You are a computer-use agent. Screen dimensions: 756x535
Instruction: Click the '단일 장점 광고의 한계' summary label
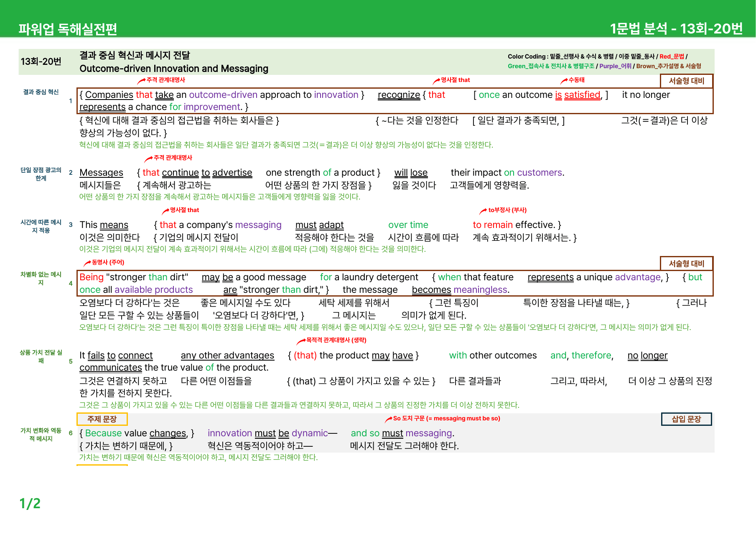tap(41, 174)
